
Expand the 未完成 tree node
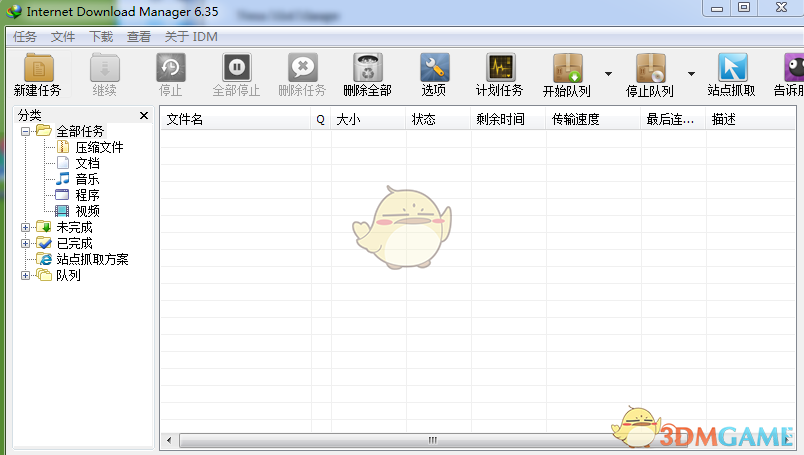(25, 227)
